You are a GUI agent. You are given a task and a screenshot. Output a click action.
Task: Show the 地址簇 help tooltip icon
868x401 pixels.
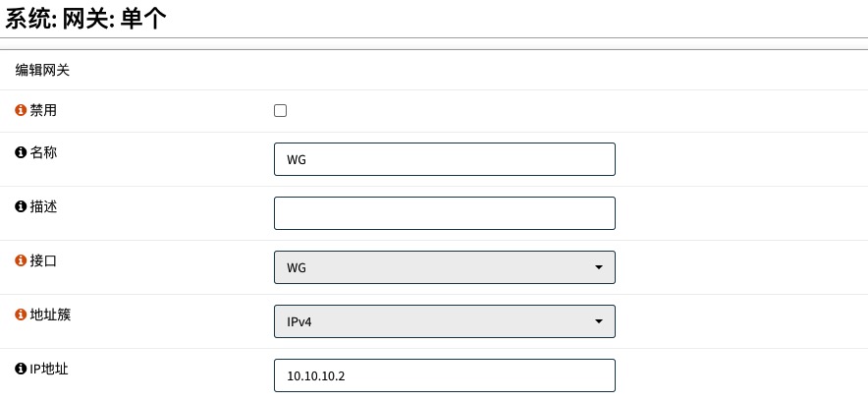point(21,315)
